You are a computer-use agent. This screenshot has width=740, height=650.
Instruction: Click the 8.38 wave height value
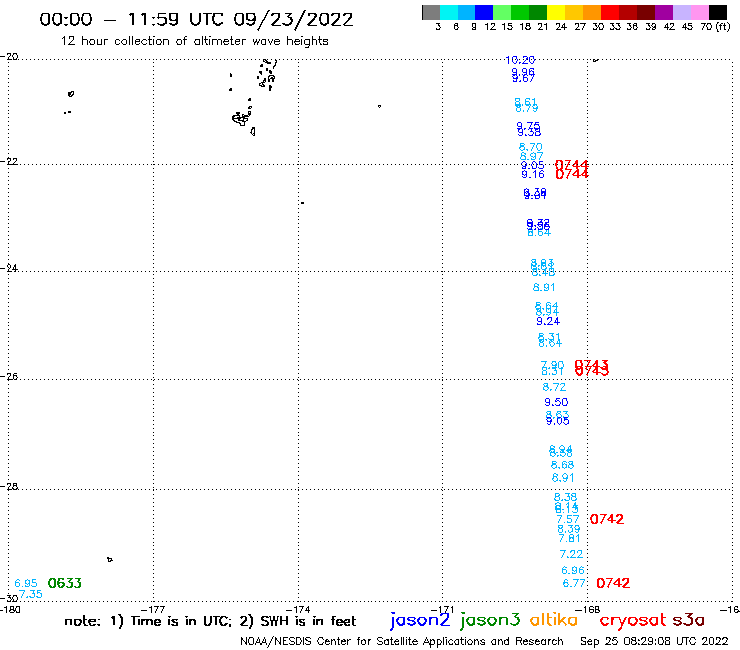coord(565,497)
